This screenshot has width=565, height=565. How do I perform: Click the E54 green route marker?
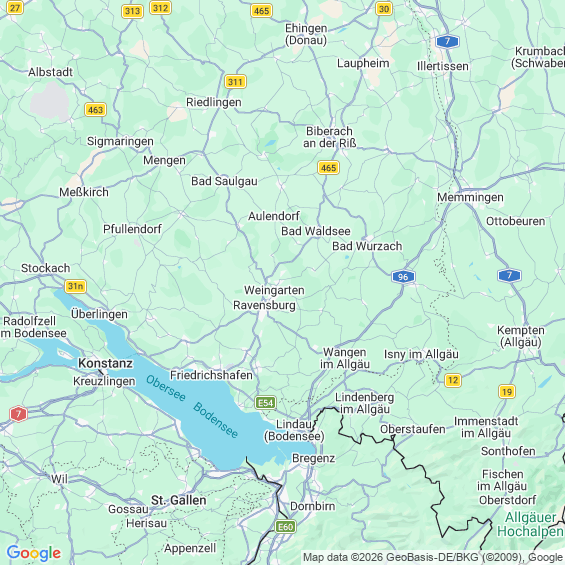[x=266, y=402]
